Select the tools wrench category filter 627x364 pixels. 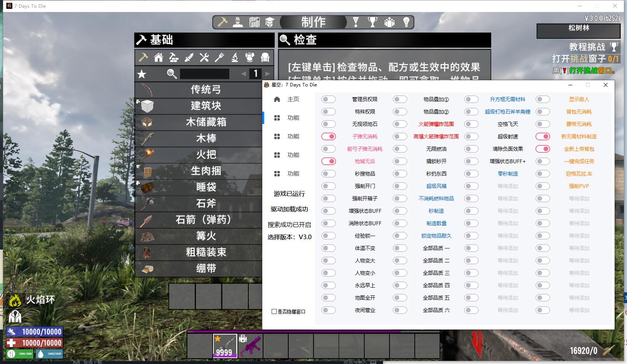click(204, 58)
